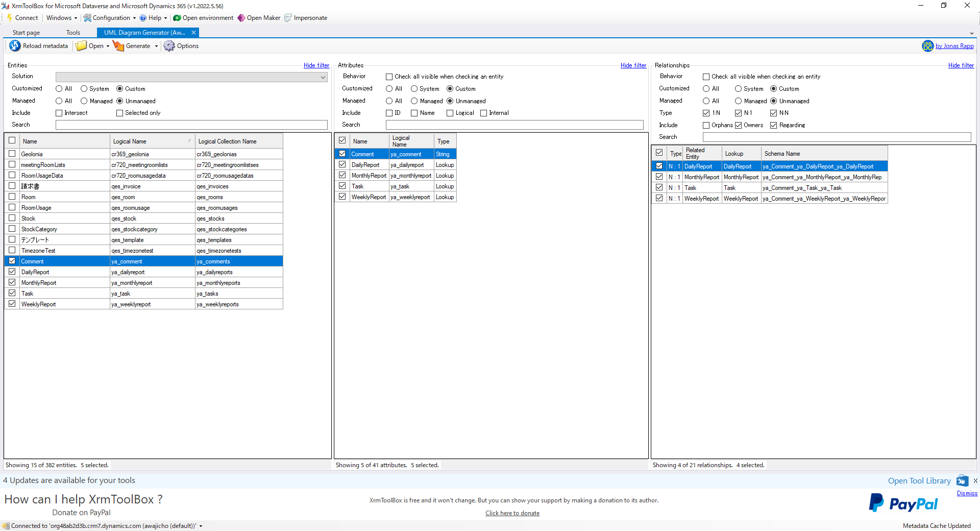
Task: Select System radio in Relationships Customized
Action: [738, 89]
